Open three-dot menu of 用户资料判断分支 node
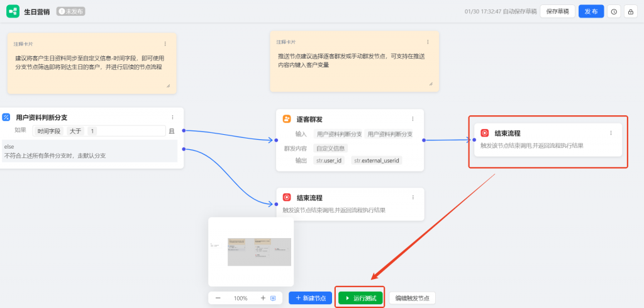This screenshot has width=644, height=308. pyautogui.click(x=172, y=117)
